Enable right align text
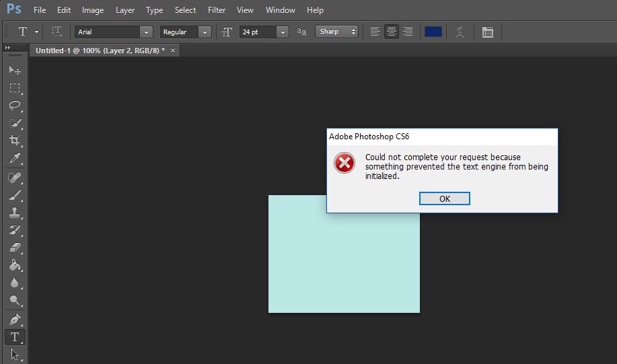Viewport: 617px width, 364px height. click(408, 32)
